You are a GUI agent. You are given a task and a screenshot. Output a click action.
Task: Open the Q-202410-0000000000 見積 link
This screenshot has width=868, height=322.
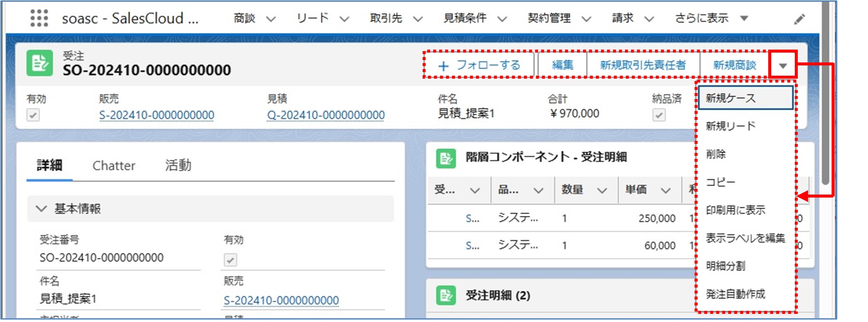pyautogui.click(x=326, y=115)
